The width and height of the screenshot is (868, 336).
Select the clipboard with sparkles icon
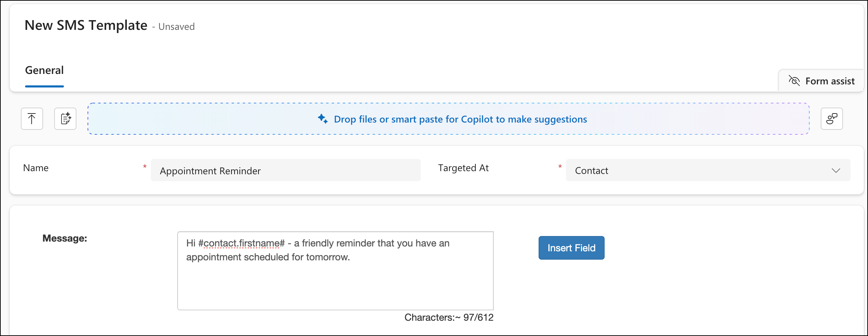[65, 119]
